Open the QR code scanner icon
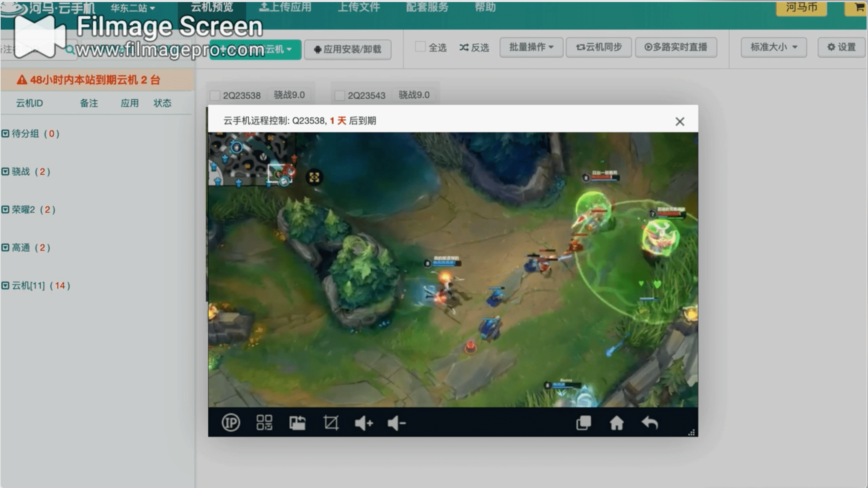Viewport: 868px width, 488px height. click(264, 422)
